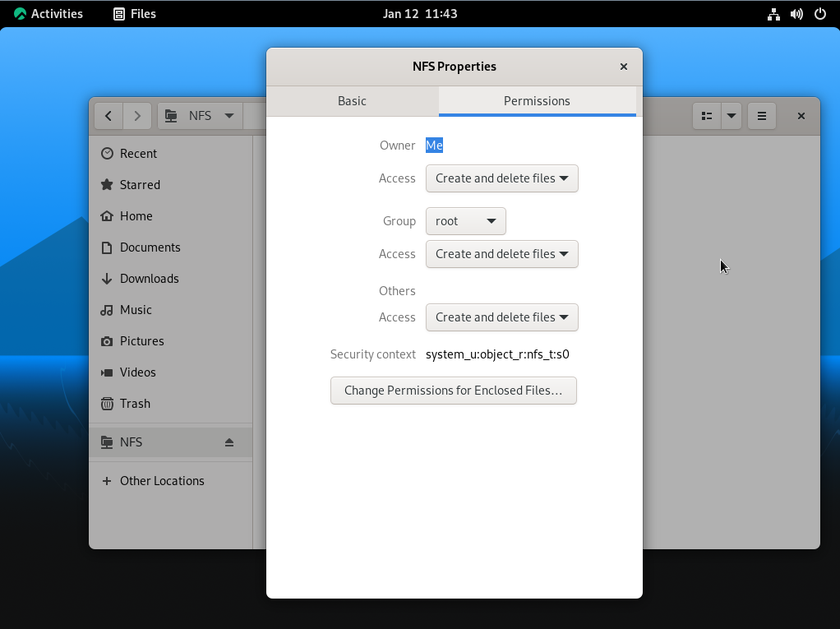
Task: Open the Files app menu in top bar
Action: (135, 14)
